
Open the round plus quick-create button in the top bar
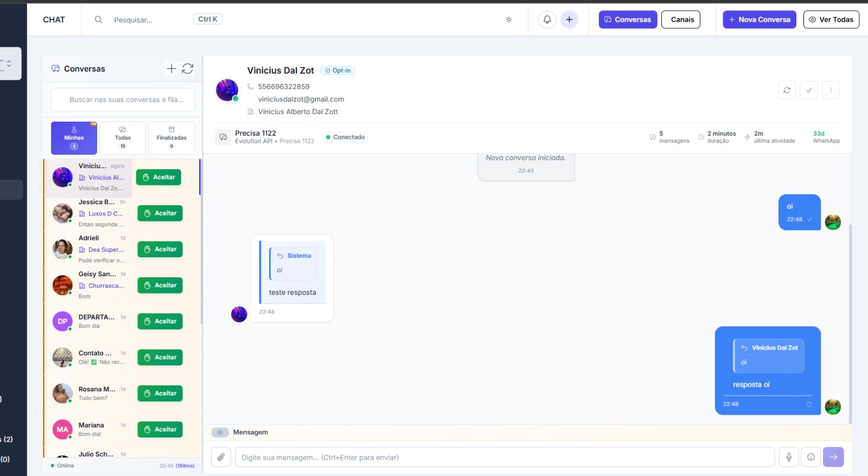point(569,20)
